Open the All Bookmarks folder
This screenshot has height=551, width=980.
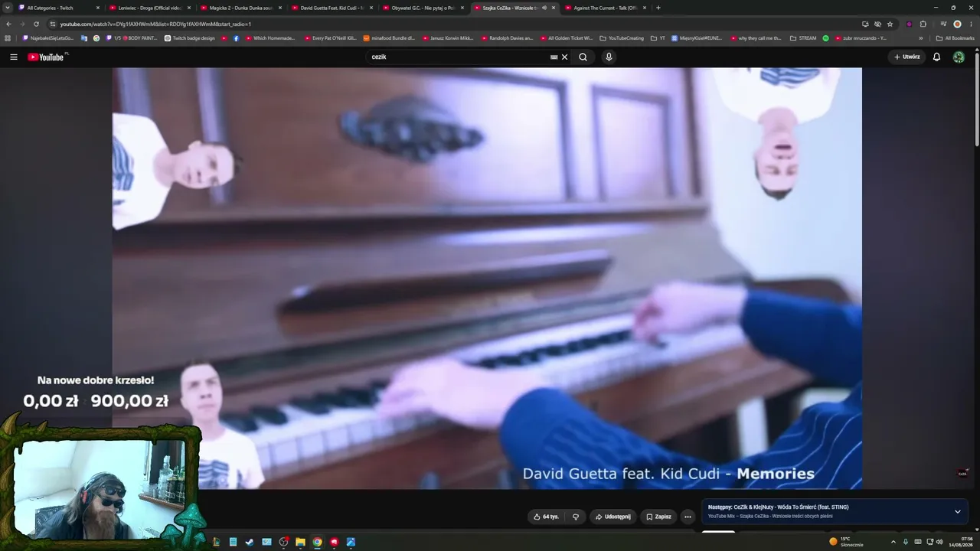tap(955, 37)
